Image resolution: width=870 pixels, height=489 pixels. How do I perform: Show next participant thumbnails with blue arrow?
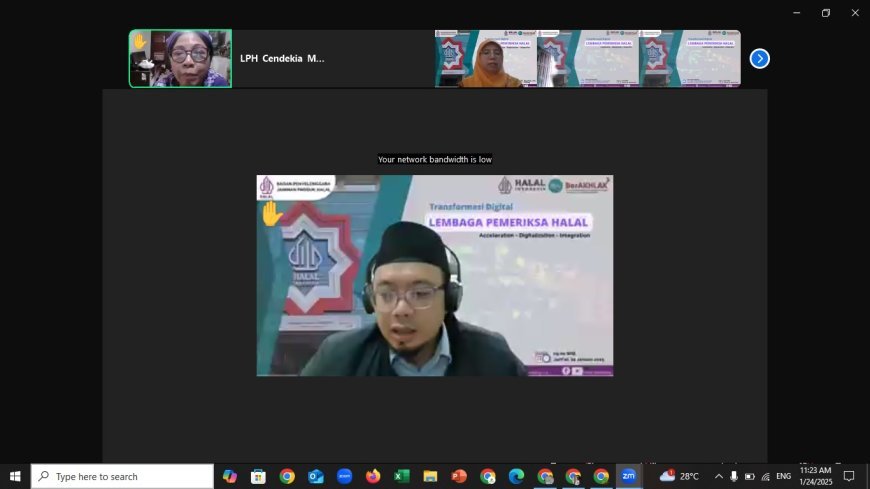click(x=760, y=58)
